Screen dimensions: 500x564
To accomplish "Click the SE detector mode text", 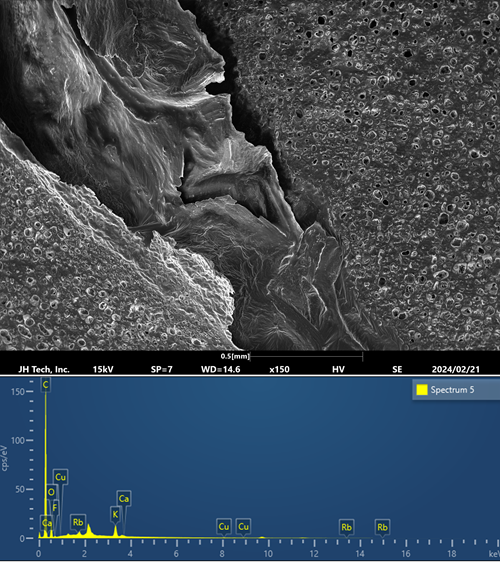I will coord(397,369).
